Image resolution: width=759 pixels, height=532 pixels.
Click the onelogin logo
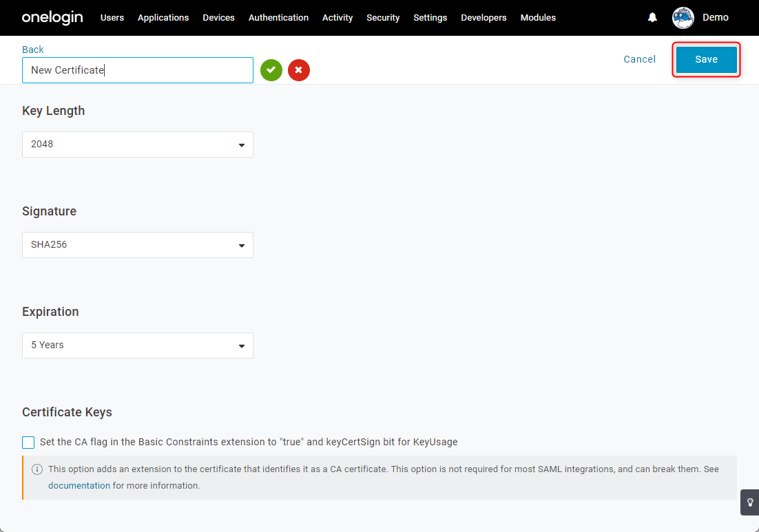click(x=52, y=17)
